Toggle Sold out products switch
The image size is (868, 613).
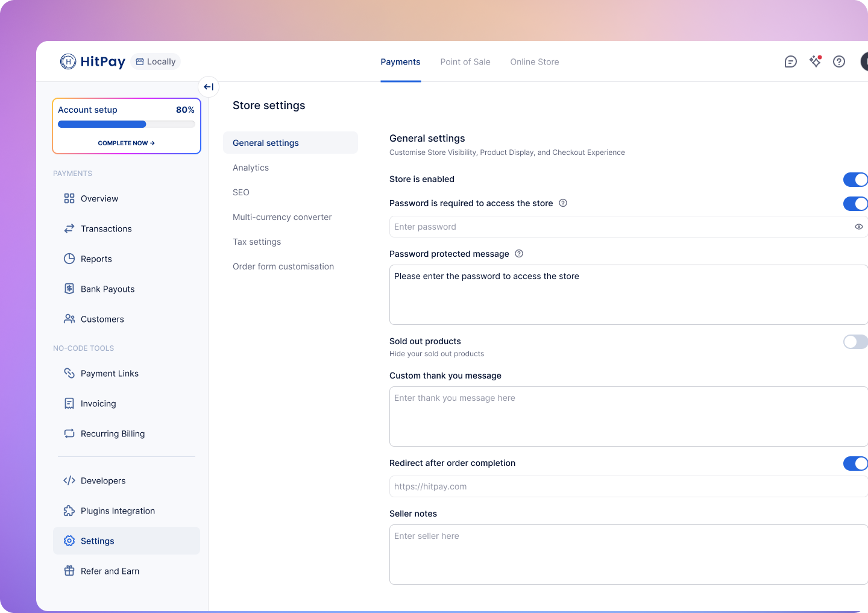click(855, 342)
